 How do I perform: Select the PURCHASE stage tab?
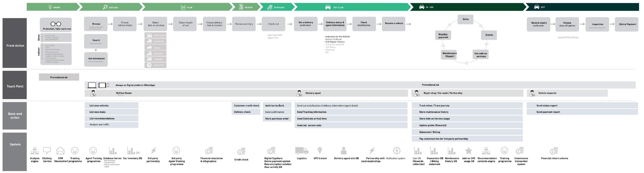[276, 7]
